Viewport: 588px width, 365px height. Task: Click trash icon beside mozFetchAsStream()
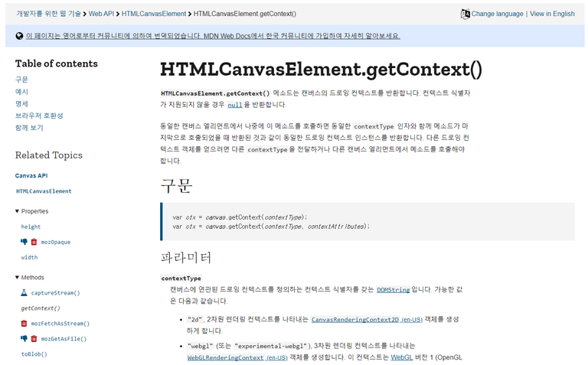(24, 324)
